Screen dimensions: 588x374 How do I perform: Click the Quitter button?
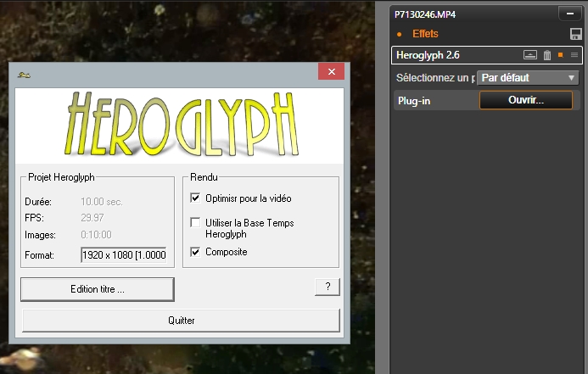point(181,321)
